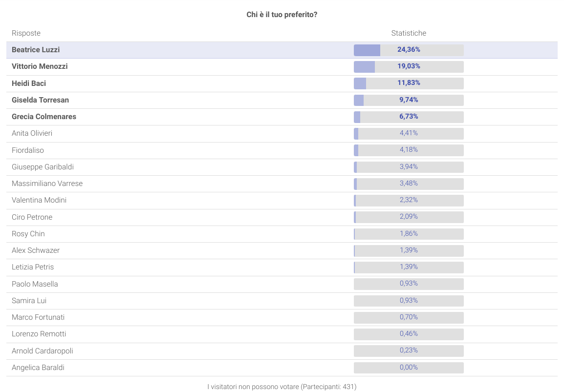Click the Giuseppe Garibaldi name

(43, 167)
